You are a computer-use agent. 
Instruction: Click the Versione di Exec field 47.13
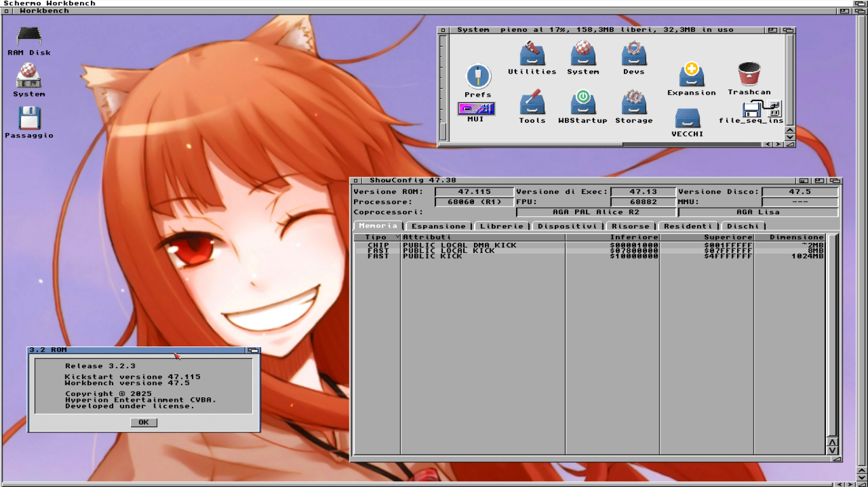[642, 191]
